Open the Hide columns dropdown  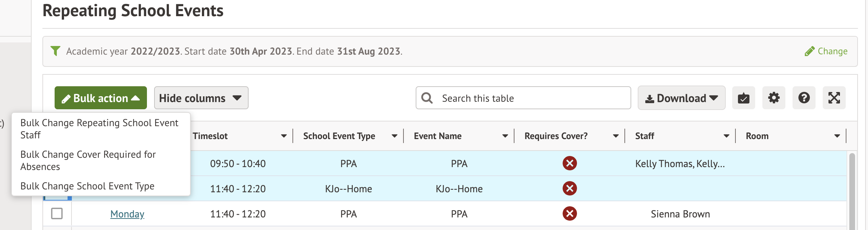[201, 98]
